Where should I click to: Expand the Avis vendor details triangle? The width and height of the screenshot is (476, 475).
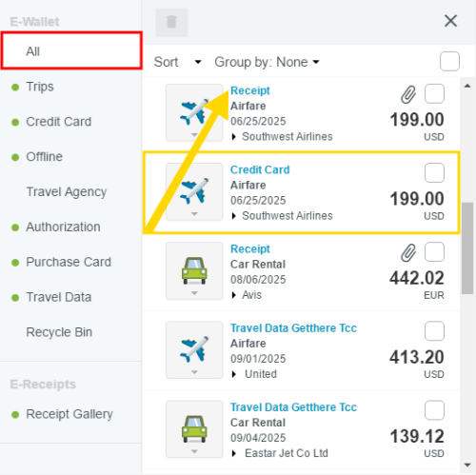[234, 295]
